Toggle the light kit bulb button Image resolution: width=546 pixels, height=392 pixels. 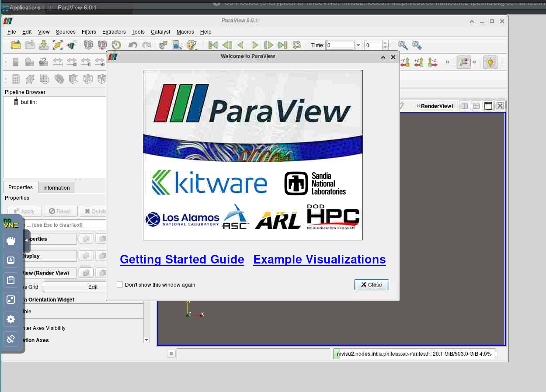(490, 62)
